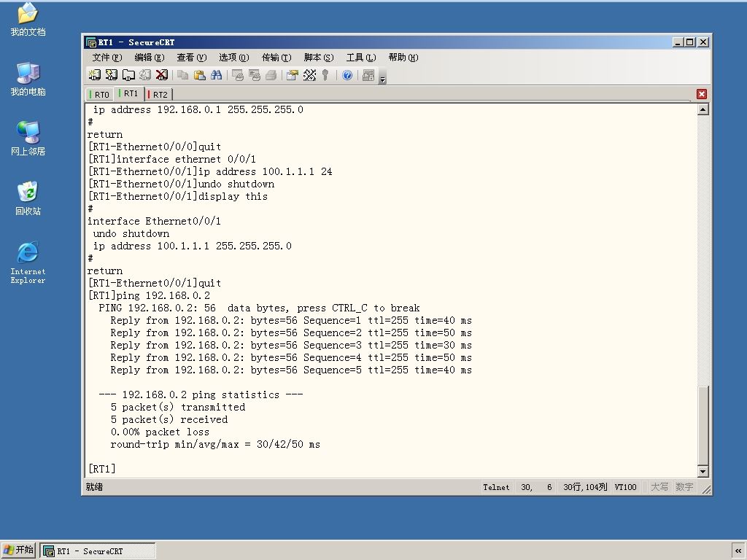Select the Internet Explorer desktop icon
Viewport: 747px width, 560px height.
click(x=28, y=262)
